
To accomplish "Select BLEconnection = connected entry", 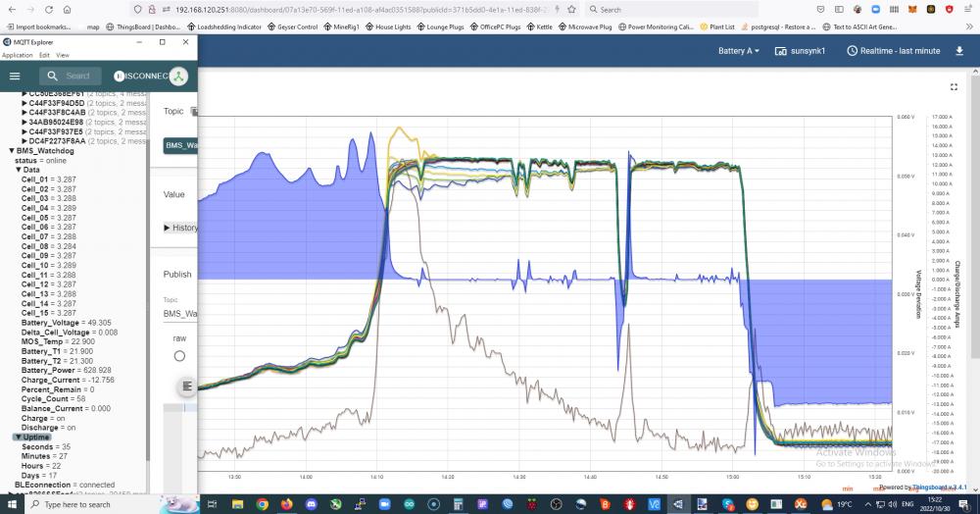I will coord(65,485).
